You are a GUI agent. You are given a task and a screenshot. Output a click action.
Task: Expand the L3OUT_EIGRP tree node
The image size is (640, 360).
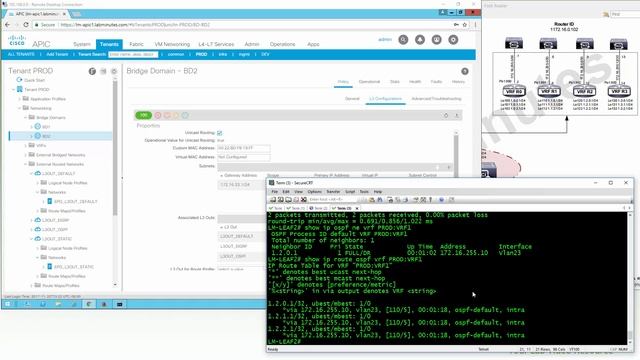pos(31,220)
